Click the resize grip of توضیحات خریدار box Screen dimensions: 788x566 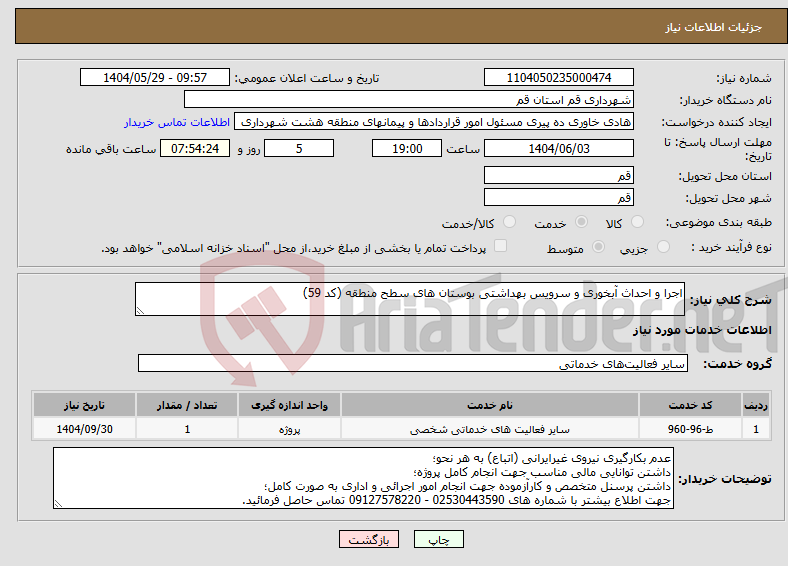tap(58, 504)
